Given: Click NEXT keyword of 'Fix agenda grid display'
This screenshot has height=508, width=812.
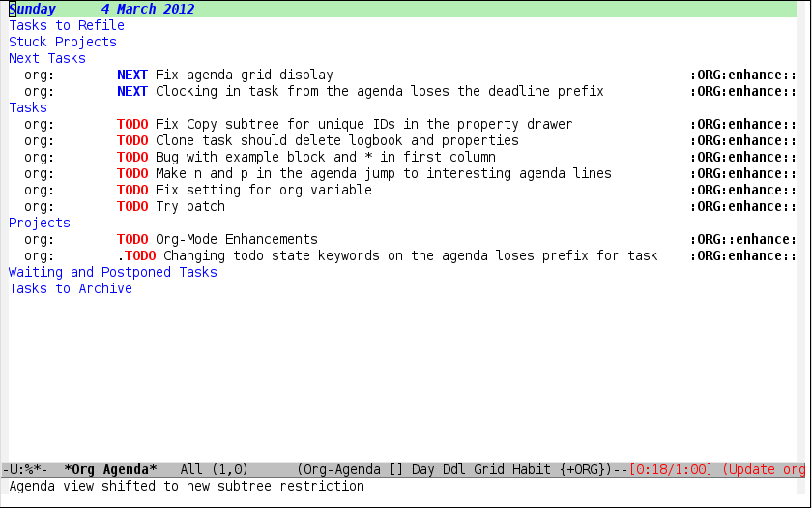Looking at the screenshot, I should [x=132, y=75].
